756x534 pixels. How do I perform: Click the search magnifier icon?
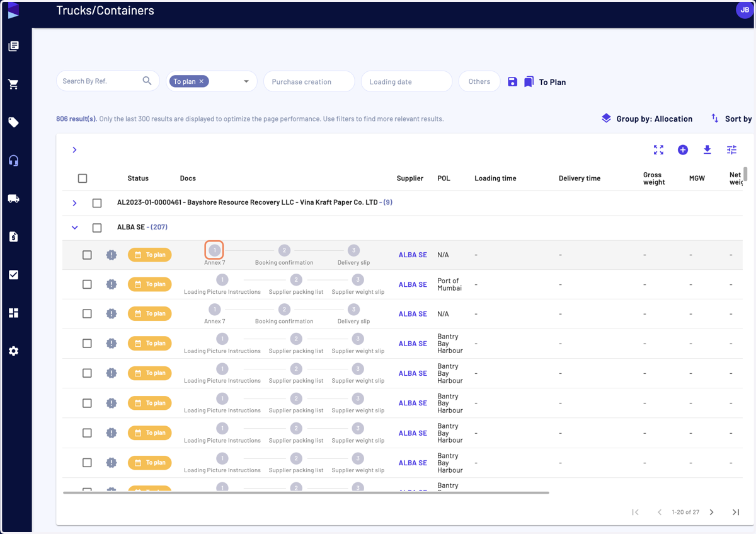tap(147, 81)
